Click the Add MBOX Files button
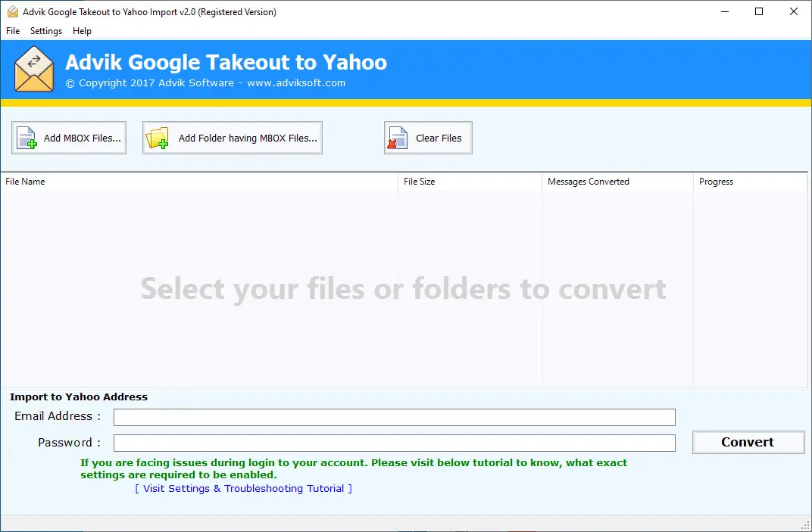 point(69,138)
